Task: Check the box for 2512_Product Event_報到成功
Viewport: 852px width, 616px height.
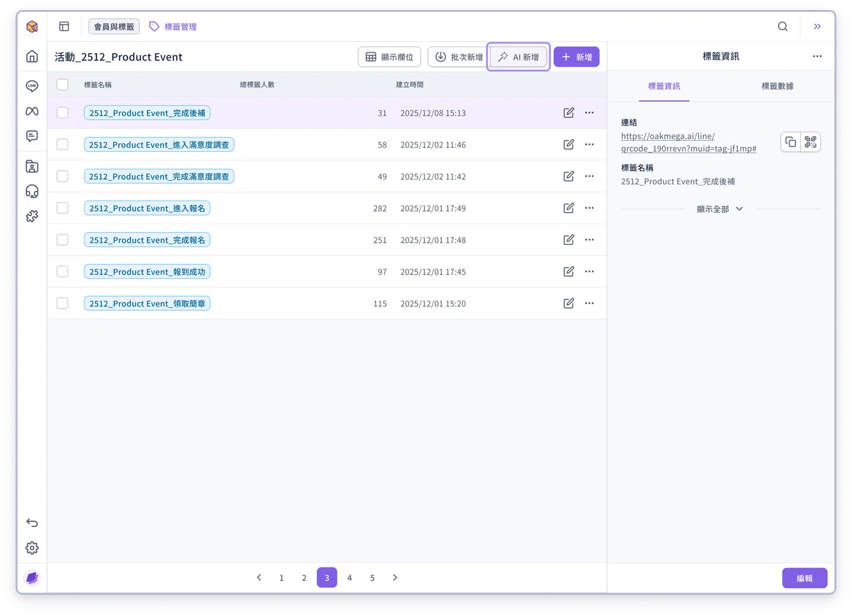Action: [x=63, y=271]
